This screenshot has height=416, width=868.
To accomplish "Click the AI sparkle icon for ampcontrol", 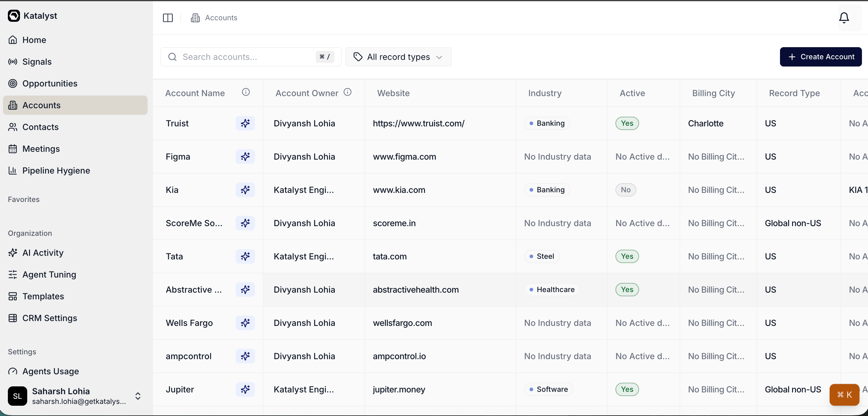I will 245,356.
